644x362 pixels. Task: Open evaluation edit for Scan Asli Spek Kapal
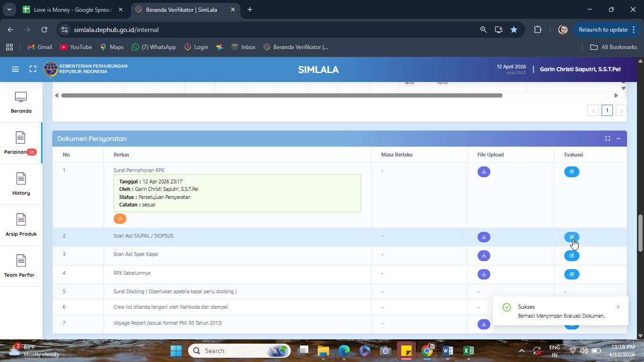click(x=571, y=255)
